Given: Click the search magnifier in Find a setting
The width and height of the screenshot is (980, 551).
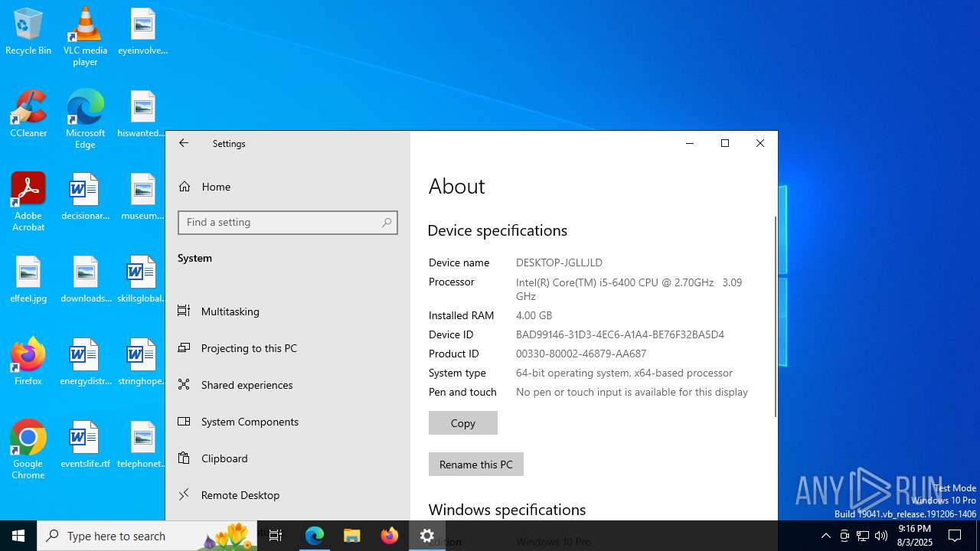Looking at the screenshot, I should [x=387, y=222].
